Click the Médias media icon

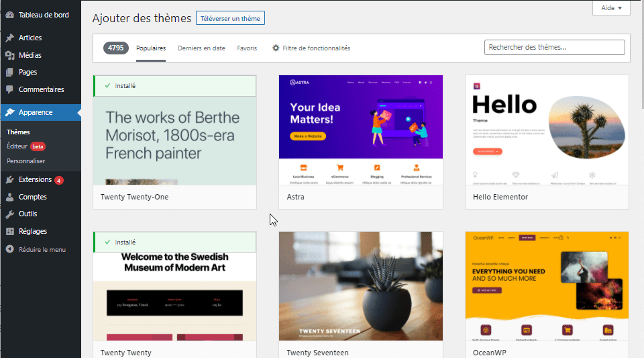[x=10, y=55]
